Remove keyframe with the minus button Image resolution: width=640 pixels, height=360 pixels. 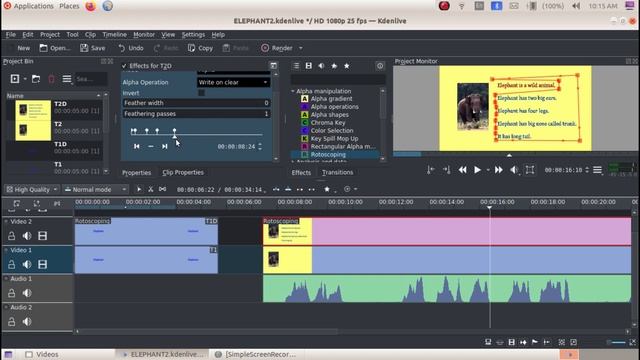151,146
